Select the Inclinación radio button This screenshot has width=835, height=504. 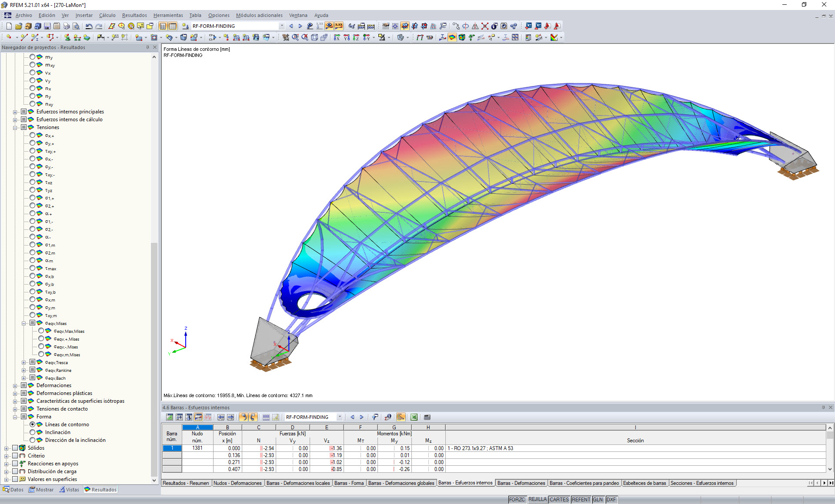(x=33, y=432)
